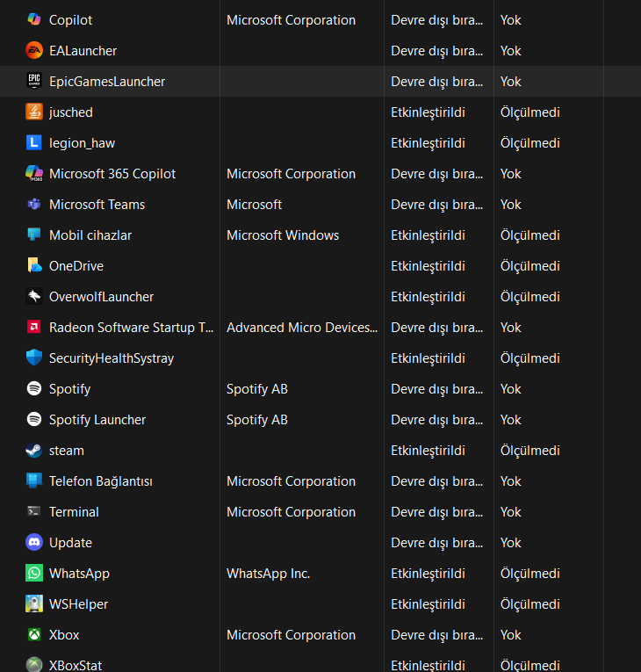Select Microsoft Corporation publisher in Terminal row
This screenshot has width=641, height=672.
[x=291, y=512]
